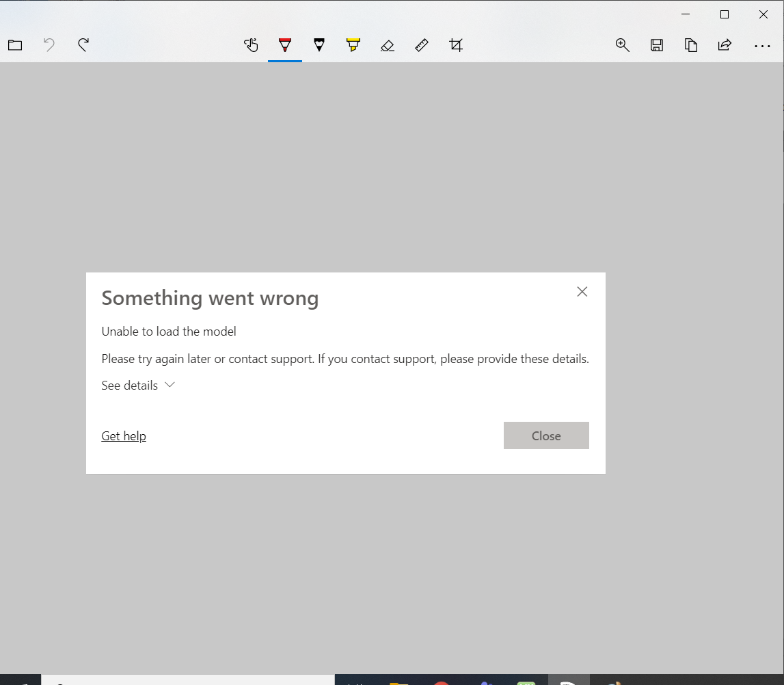The height and width of the screenshot is (685, 784).
Task: Undo the last stroke
Action: 49,45
